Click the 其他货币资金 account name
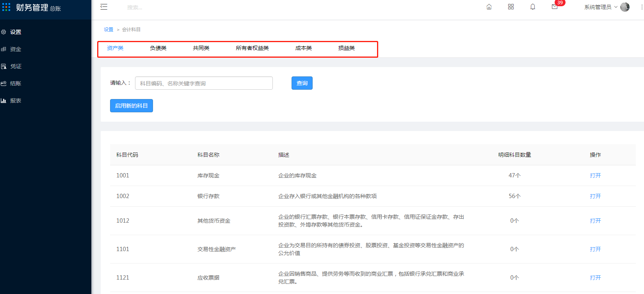 click(x=214, y=221)
